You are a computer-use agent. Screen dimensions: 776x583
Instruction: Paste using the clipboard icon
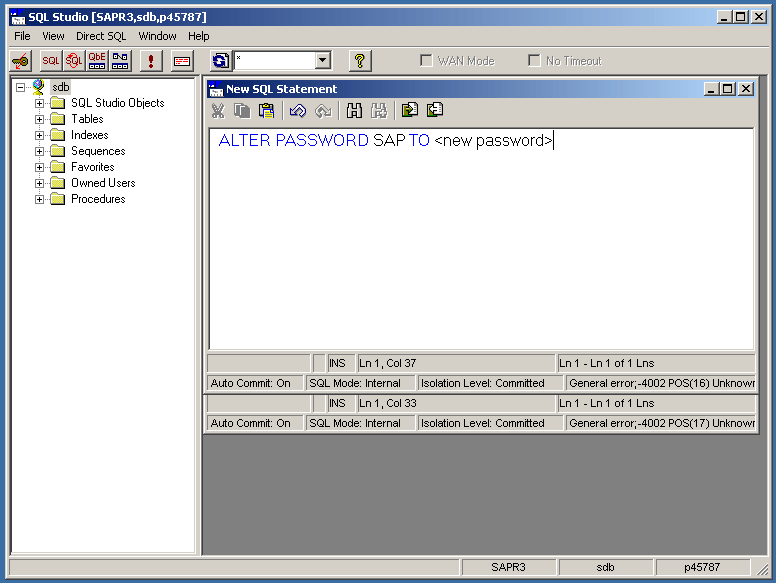coord(266,110)
